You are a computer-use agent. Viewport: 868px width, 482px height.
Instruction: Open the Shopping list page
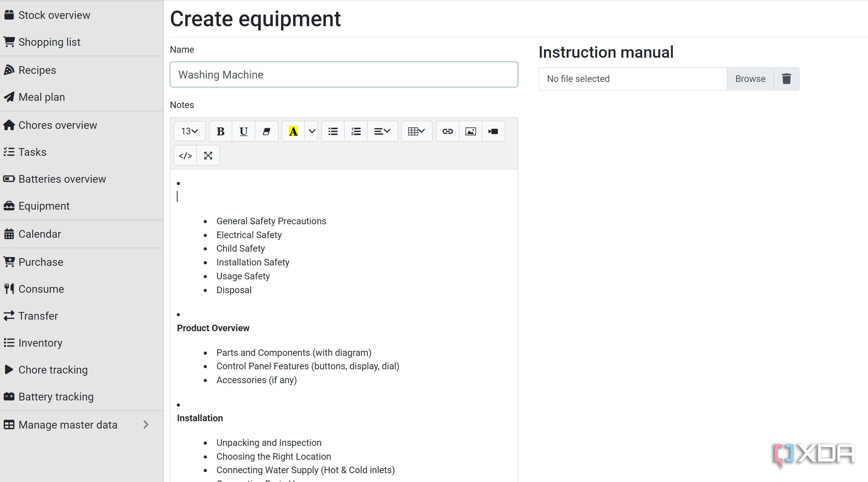coord(81,42)
